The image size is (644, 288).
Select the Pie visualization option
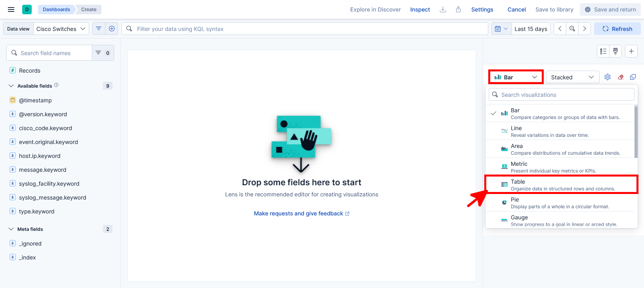pyautogui.click(x=560, y=203)
